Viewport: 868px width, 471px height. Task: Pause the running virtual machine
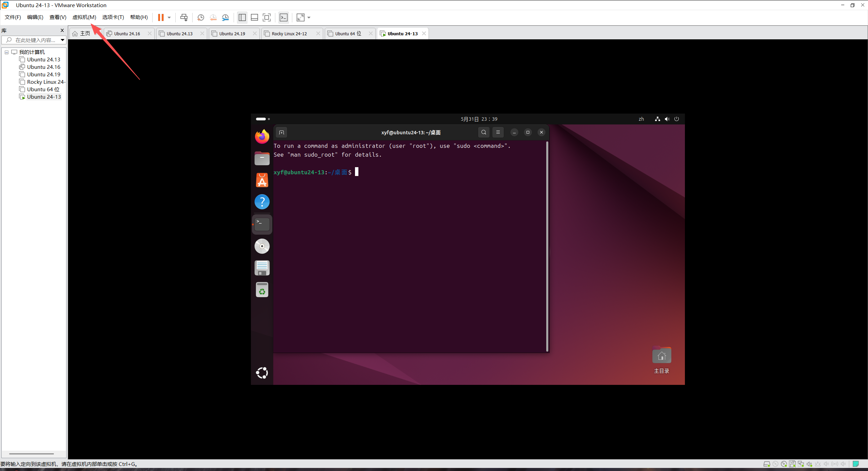[161, 17]
